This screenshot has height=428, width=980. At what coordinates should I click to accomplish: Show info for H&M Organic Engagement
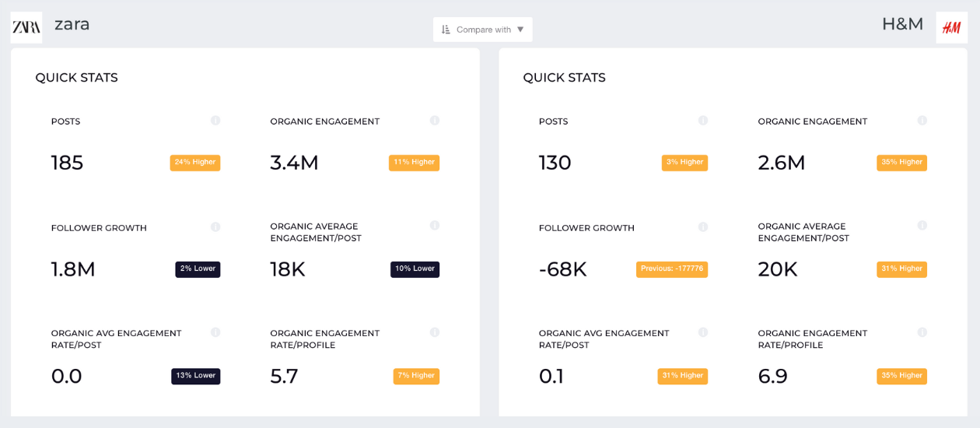922,121
